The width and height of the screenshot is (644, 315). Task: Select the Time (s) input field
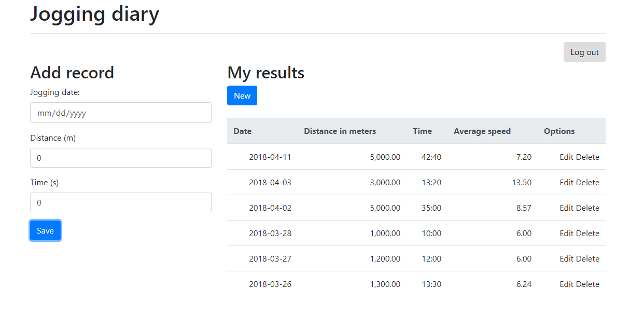click(x=120, y=202)
